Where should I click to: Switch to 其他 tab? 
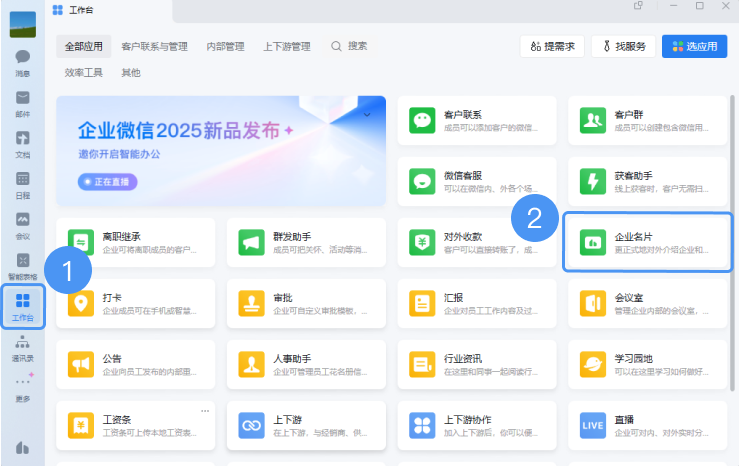[131, 73]
